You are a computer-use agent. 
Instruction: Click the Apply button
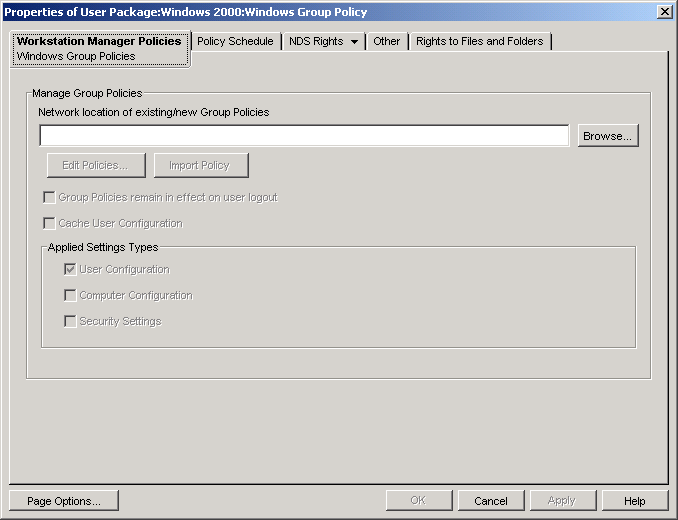point(562,501)
